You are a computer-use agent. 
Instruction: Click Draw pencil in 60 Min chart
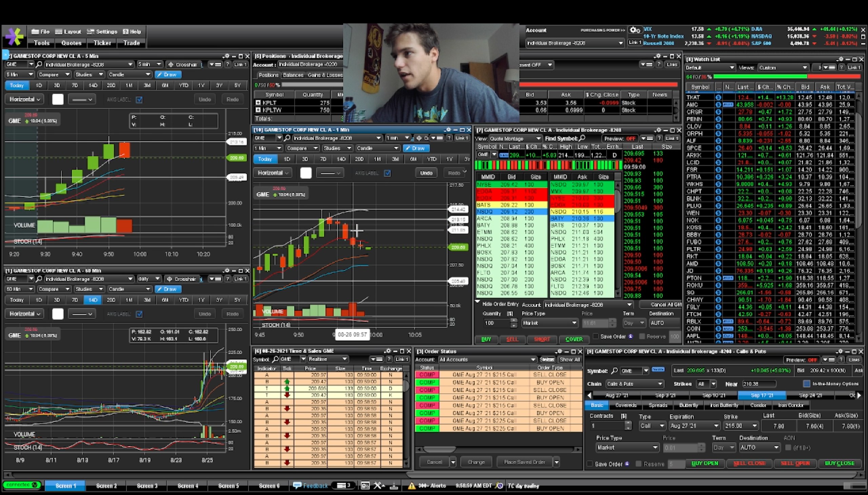pos(168,289)
